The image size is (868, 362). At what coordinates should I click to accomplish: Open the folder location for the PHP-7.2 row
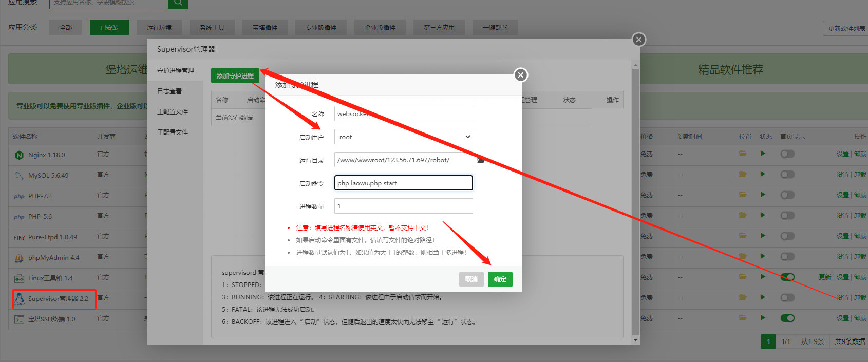tap(743, 195)
